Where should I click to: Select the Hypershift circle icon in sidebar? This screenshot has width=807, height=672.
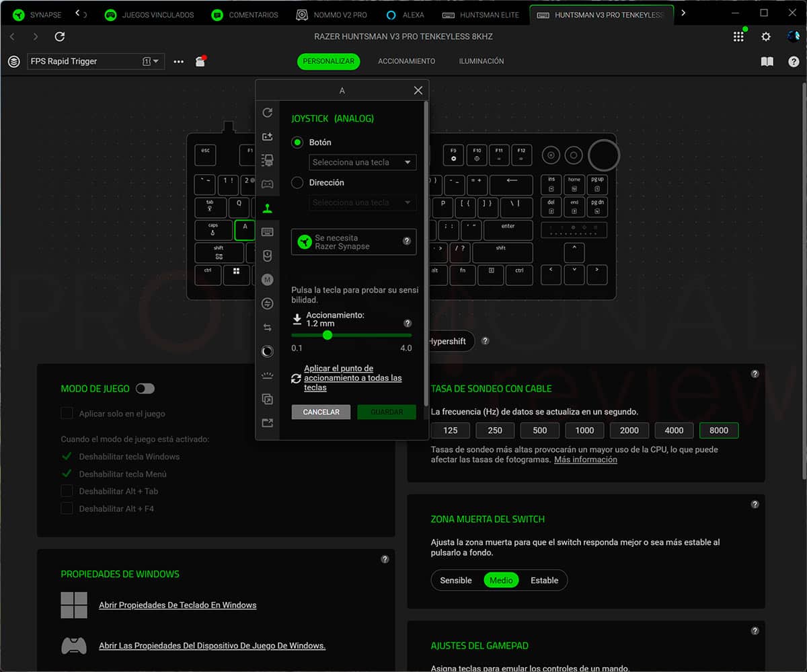coord(268,351)
